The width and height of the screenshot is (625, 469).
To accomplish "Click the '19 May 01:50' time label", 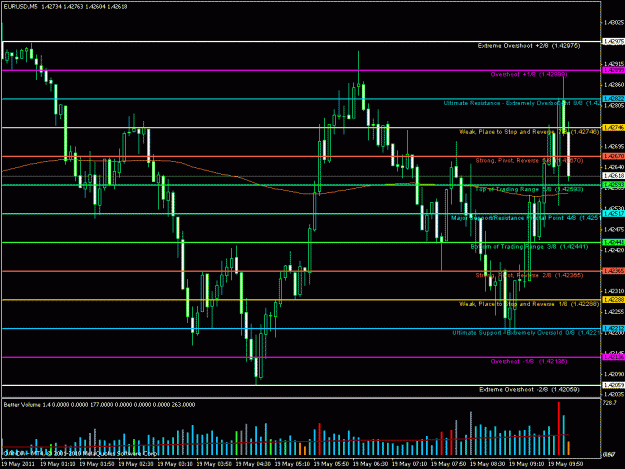I will [x=97, y=464].
